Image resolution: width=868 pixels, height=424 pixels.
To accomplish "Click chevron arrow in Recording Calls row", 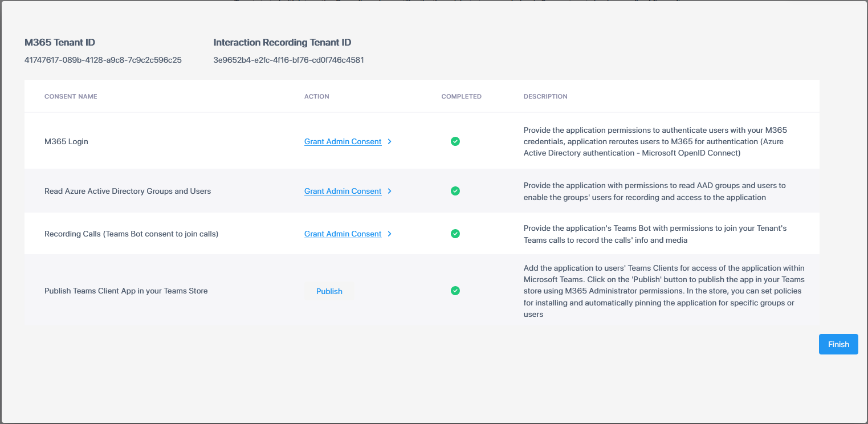I will [x=389, y=234].
